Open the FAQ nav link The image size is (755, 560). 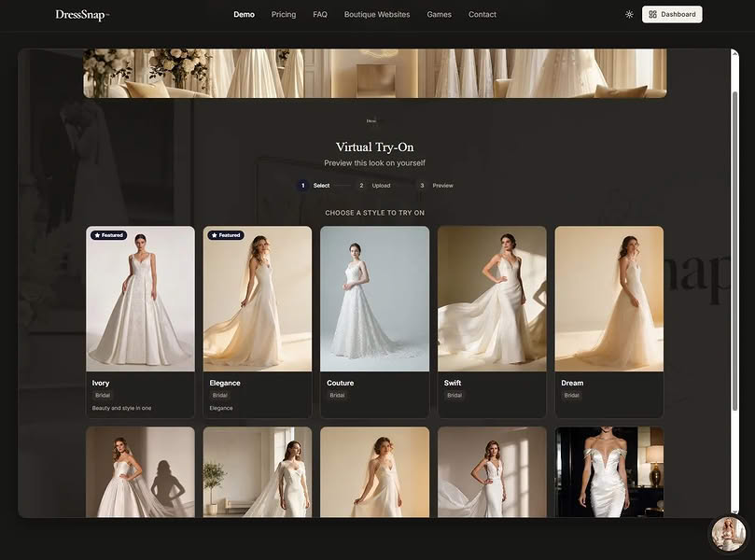[320, 14]
